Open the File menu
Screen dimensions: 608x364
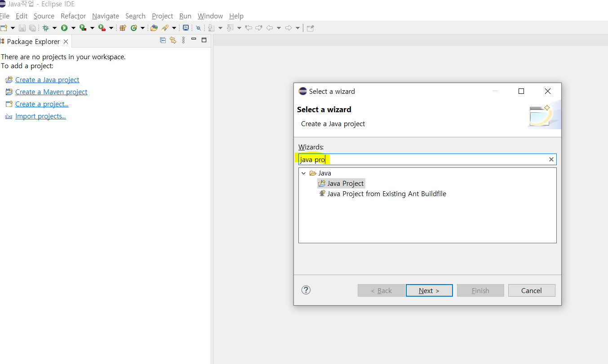(x=4, y=16)
